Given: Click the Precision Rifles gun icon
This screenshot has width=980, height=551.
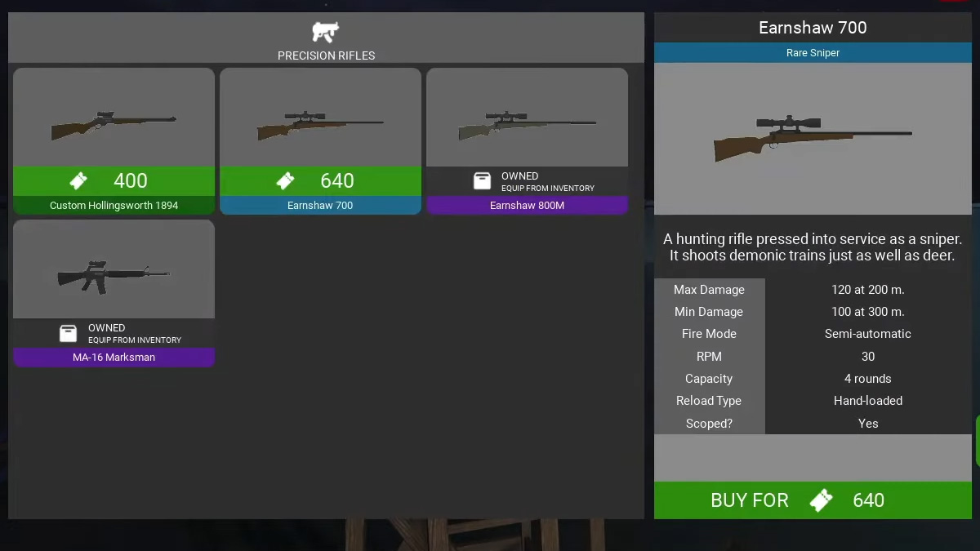Looking at the screenshot, I should 326,32.
